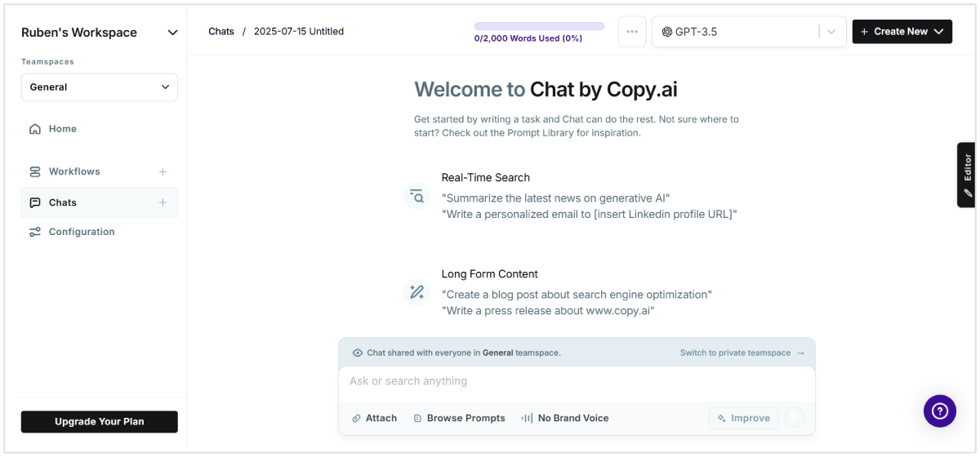Click the three-dot more options button
The image size is (980, 457).
click(x=632, y=32)
